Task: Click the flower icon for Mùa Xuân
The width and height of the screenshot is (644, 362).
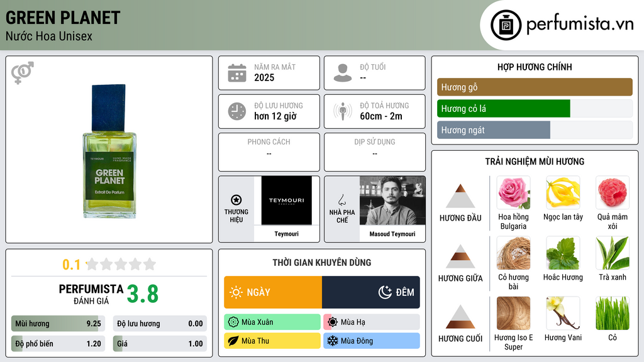Action: (233, 322)
